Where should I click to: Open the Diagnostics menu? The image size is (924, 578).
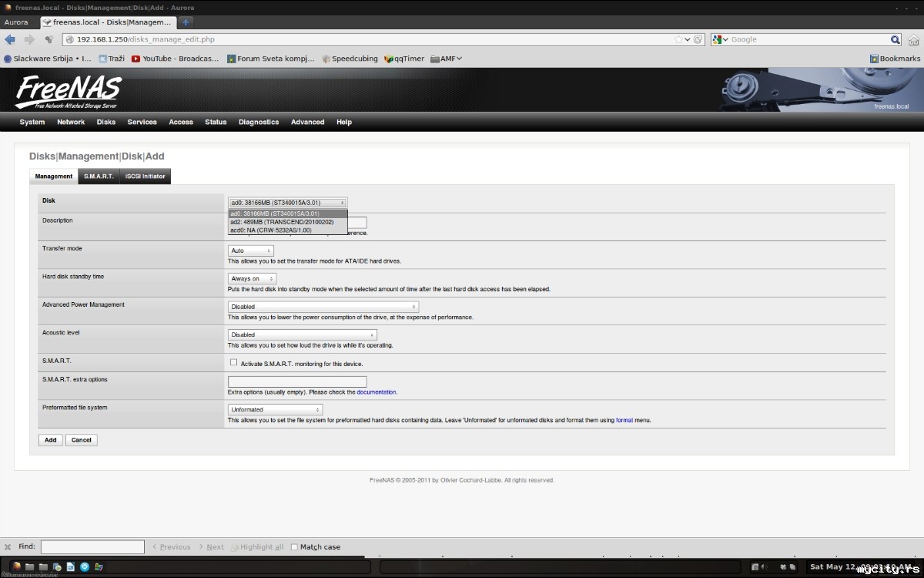(259, 122)
